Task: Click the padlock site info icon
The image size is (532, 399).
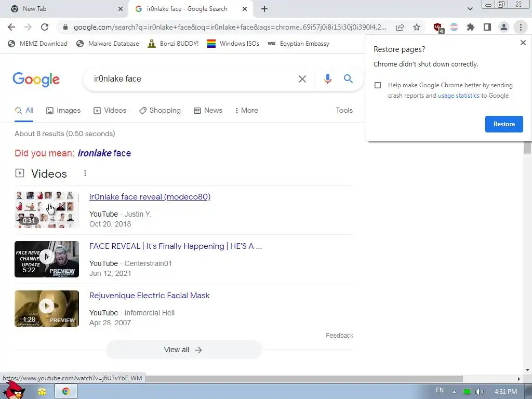Action: tap(65, 27)
